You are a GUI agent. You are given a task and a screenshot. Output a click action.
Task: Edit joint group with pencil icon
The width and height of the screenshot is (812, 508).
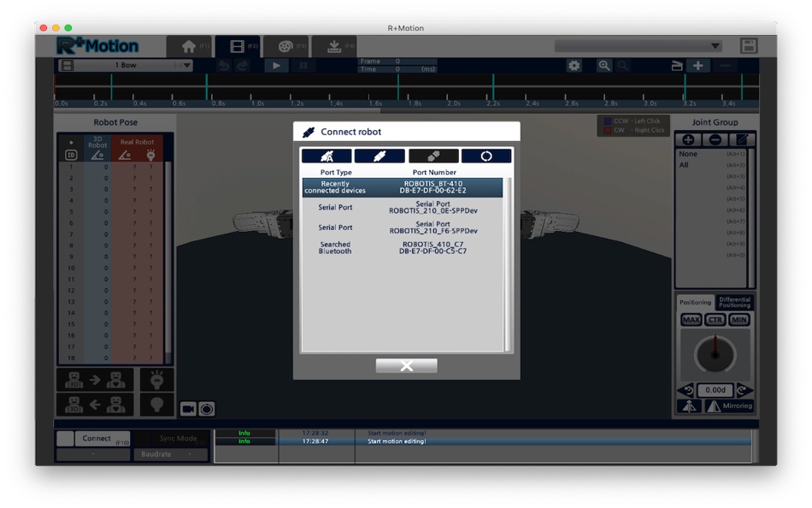tap(742, 140)
